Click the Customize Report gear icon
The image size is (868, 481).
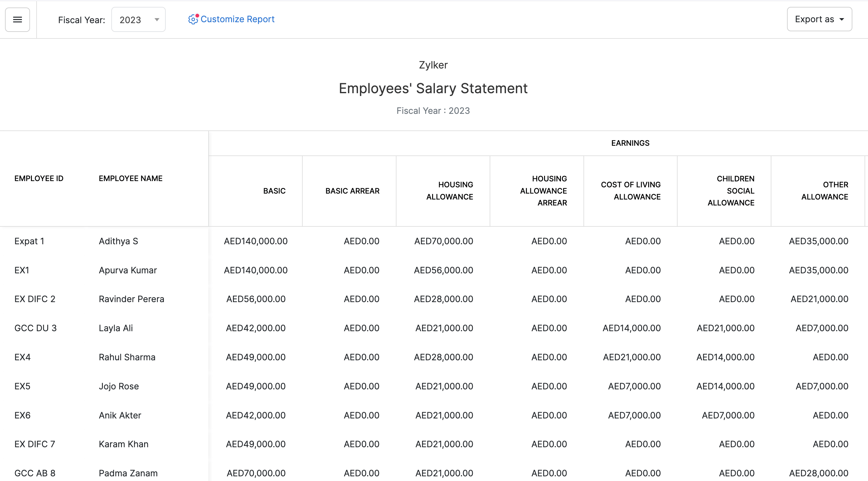tap(193, 19)
